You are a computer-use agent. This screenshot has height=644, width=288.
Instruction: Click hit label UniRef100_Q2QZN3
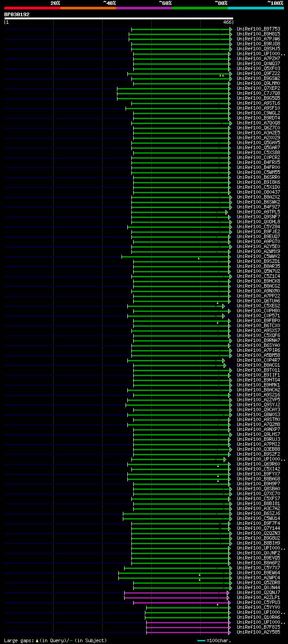[258, 533]
